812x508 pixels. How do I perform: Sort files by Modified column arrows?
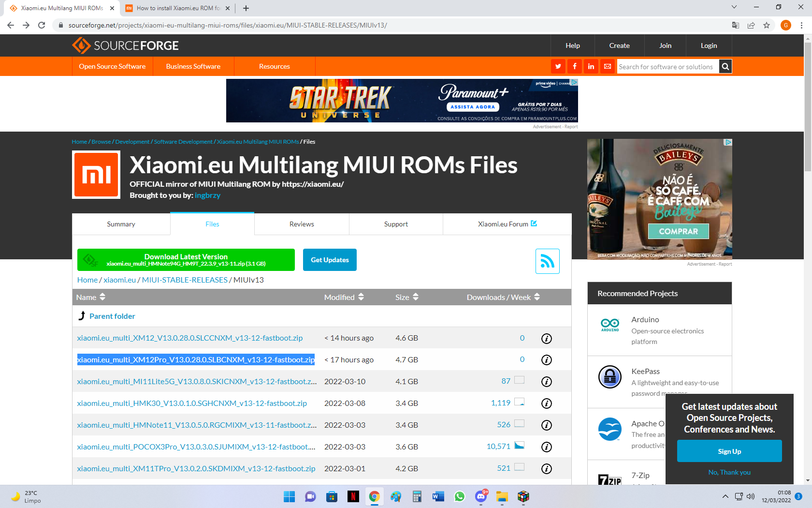361,297
